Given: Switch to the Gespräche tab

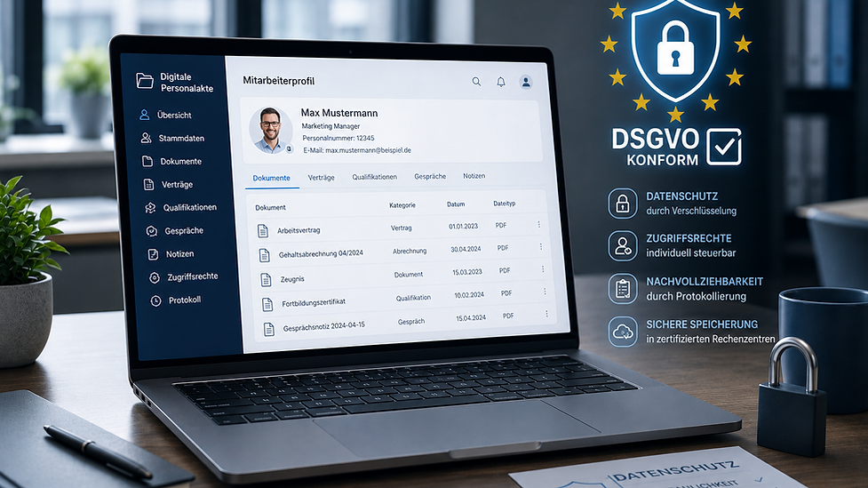Looking at the screenshot, I should (x=430, y=177).
